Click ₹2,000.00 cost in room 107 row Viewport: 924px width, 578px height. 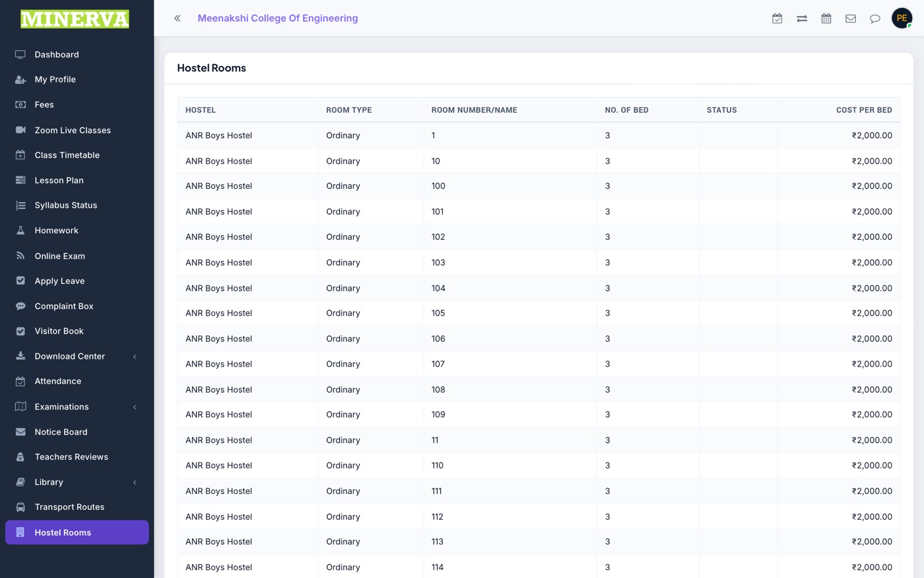tap(872, 364)
